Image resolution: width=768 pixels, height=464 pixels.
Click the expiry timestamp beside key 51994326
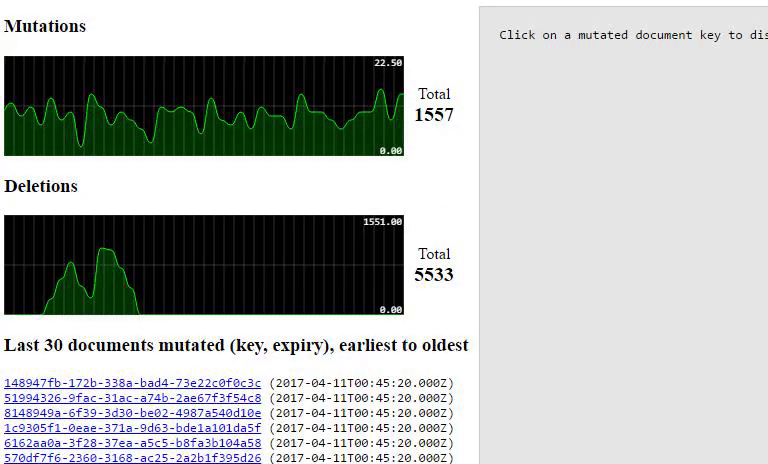coord(362,398)
